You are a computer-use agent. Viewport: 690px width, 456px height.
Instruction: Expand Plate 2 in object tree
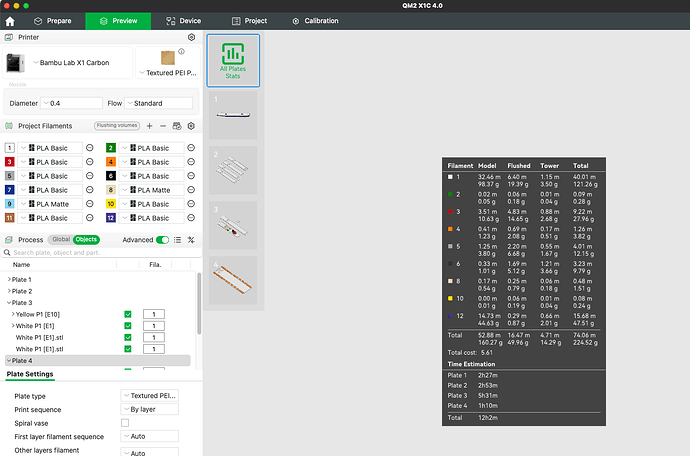(9, 291)
